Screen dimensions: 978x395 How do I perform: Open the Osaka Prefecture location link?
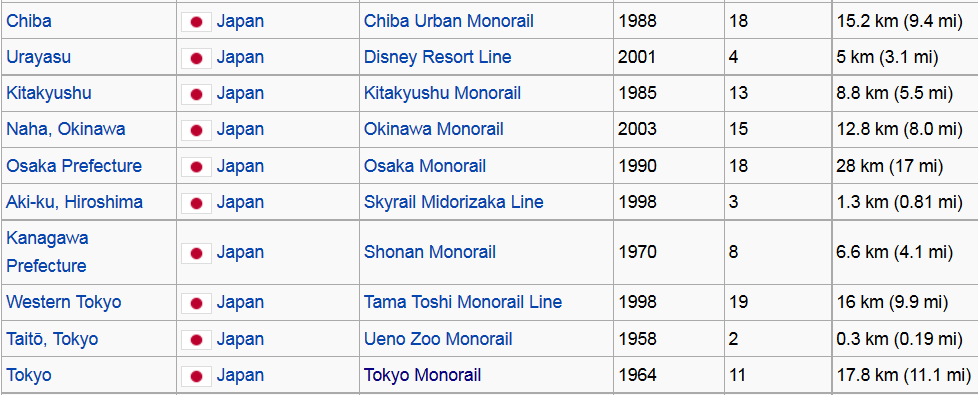tap(74, 166)
